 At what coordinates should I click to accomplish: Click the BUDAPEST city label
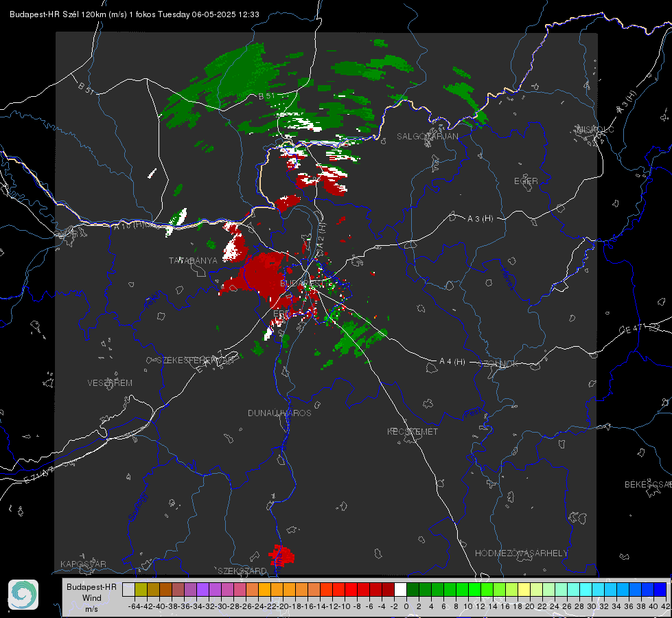click(x=303, y=284)
